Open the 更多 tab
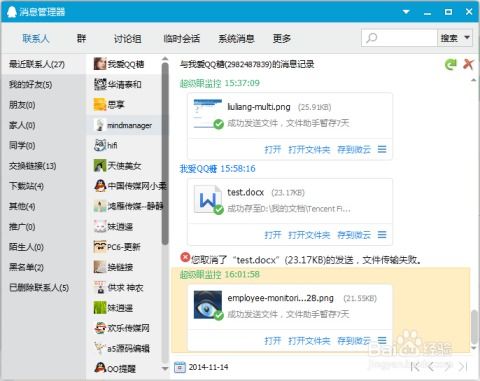The height and width of the screenshot is (381, 480). [282, 39]
